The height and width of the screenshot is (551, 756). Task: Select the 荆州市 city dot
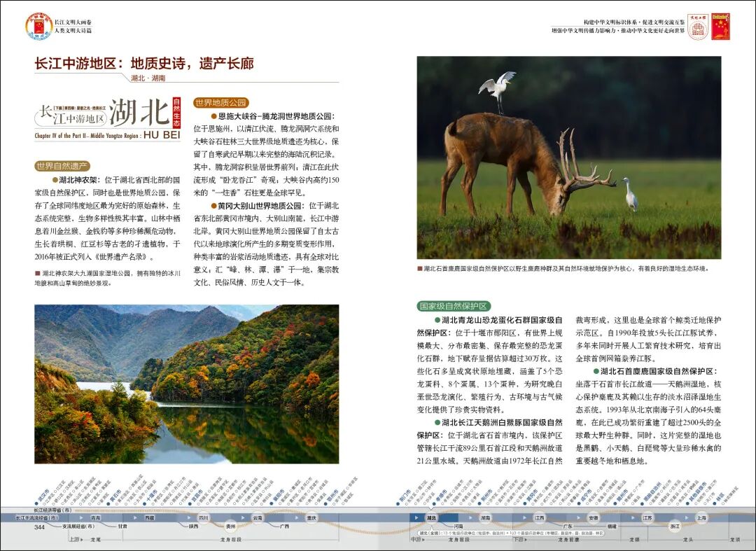[479, 503]
